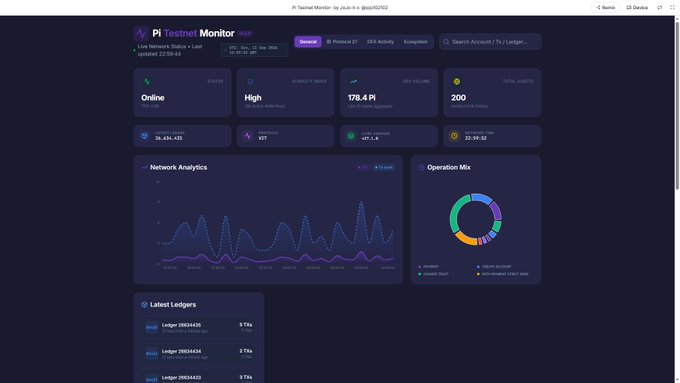Click the Online status value

coord(153,98)
